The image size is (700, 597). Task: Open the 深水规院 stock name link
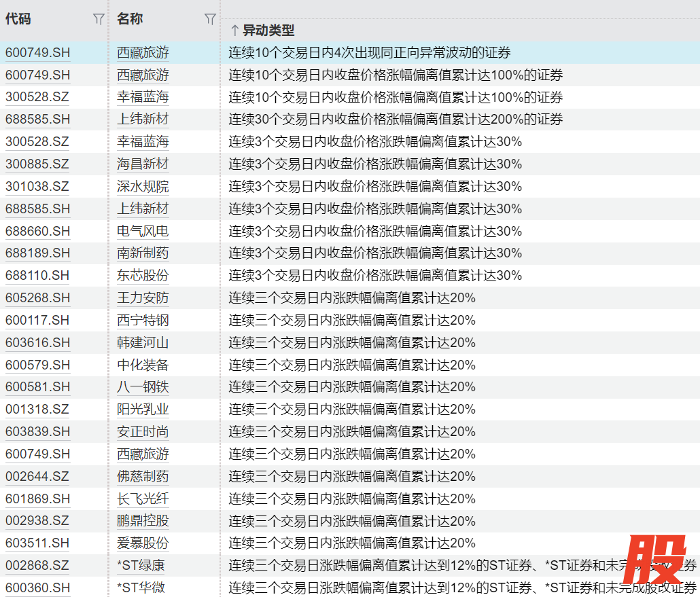(143, 186)
